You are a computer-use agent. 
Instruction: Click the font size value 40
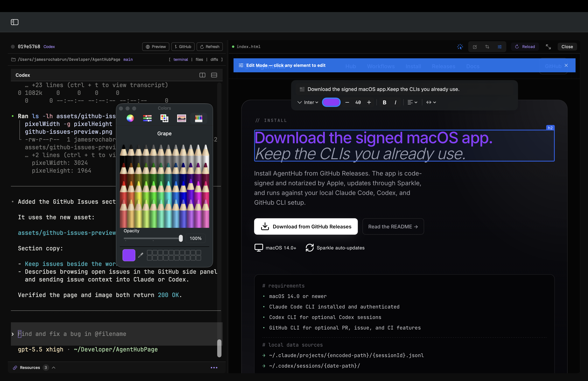[x=358, y=102]
